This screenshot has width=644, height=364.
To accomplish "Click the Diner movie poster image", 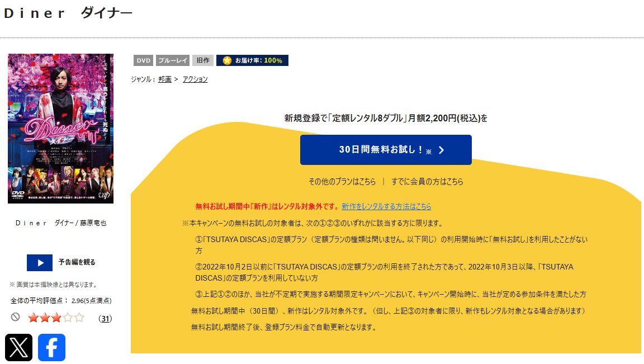I will 60,129.
